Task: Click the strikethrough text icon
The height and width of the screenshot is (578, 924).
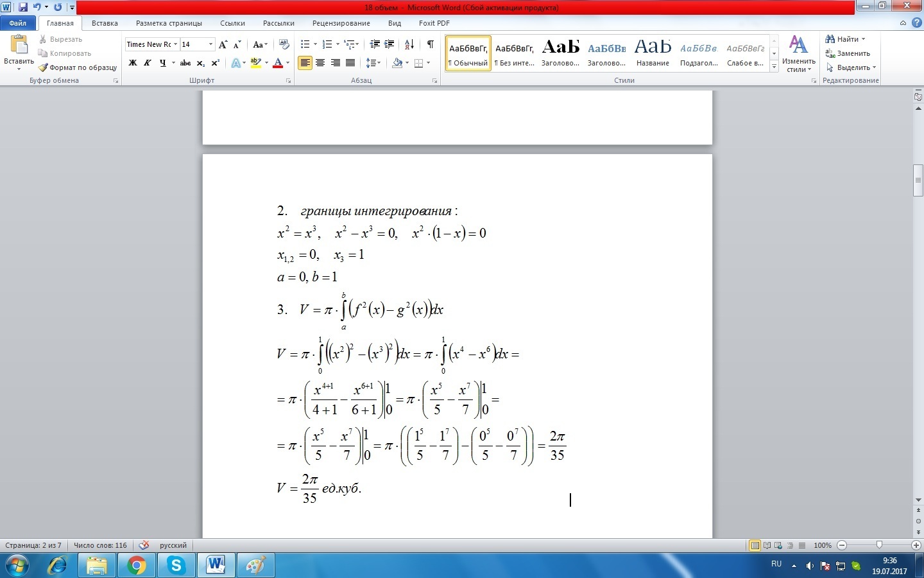Action: 185,63
